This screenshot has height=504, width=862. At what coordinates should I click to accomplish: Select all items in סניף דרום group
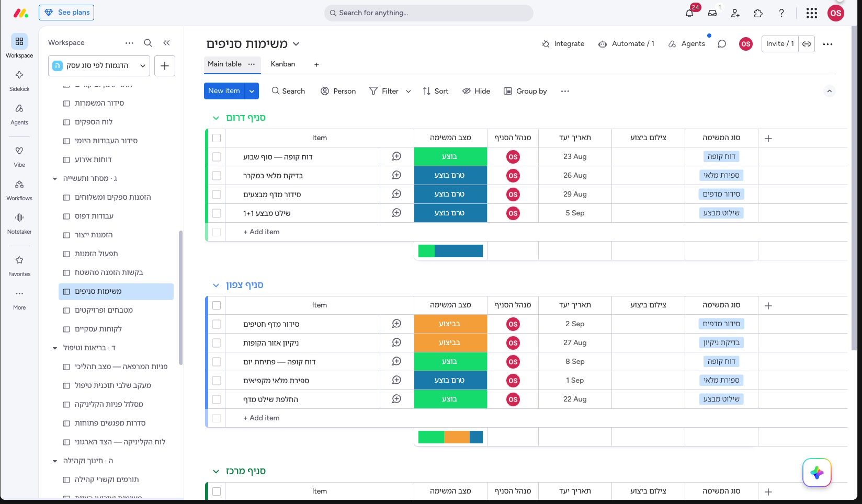click(217, 138)
